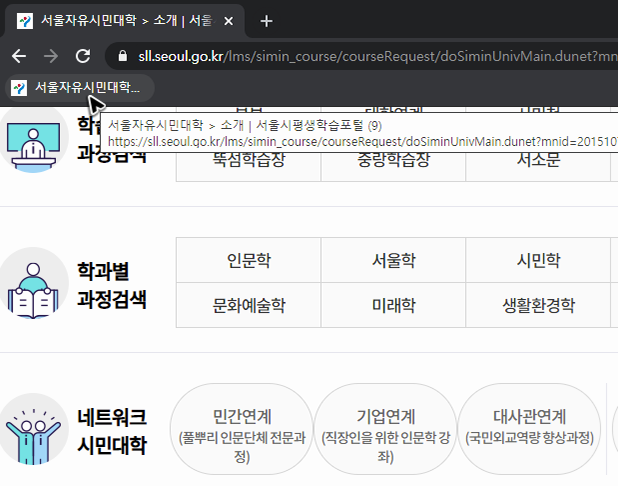
Task: Click the 학습장별 과정검색 lecturer icon
Action: 34,142
